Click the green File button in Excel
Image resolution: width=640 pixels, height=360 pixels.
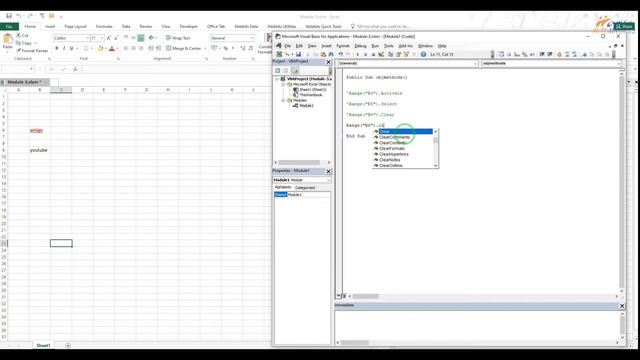point(9,27)
